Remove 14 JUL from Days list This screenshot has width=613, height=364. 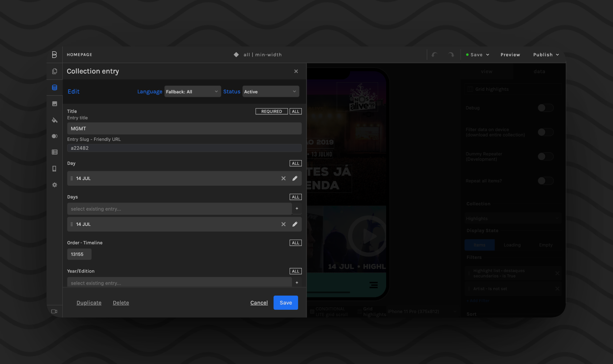(x=283, y=224)
